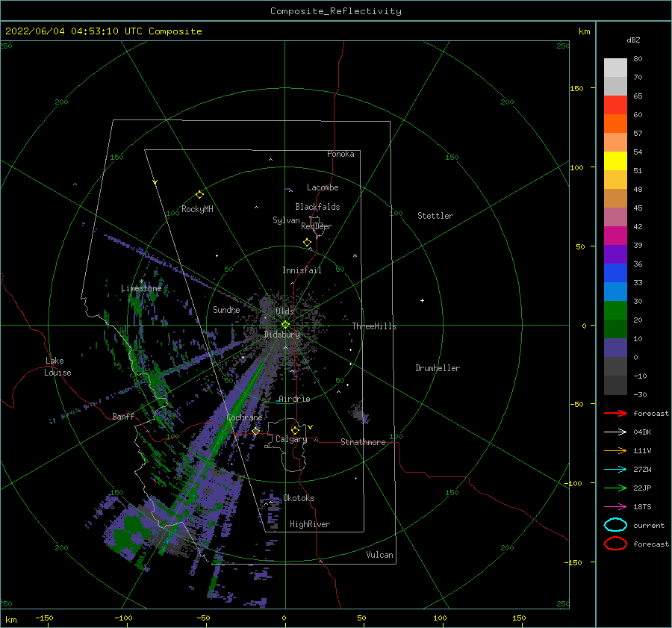Click the -150 tick on bottom axis
Viewport: 672px width, 628px height.
point(44,618)
